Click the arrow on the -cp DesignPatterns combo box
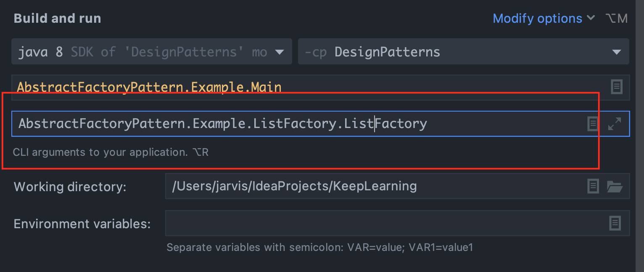 [x=617, y=53]
